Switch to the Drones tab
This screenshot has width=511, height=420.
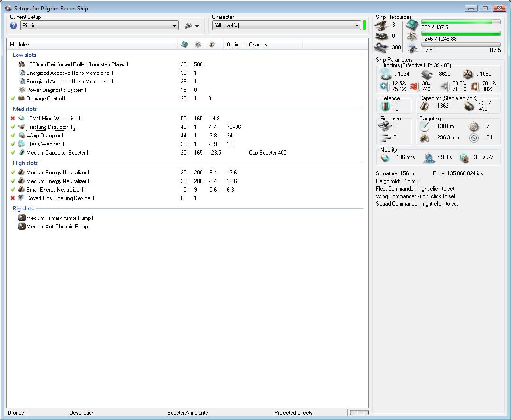[16, 413]
